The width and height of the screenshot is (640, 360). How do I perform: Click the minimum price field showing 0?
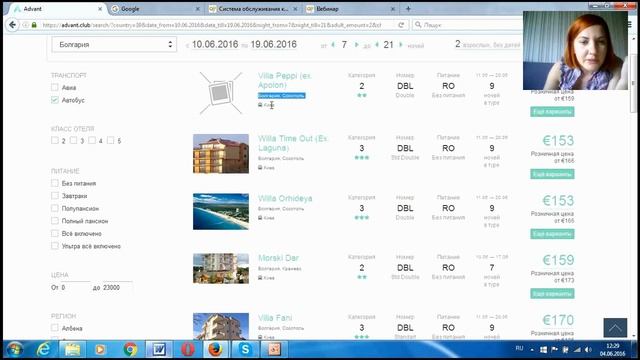(76, 287)
